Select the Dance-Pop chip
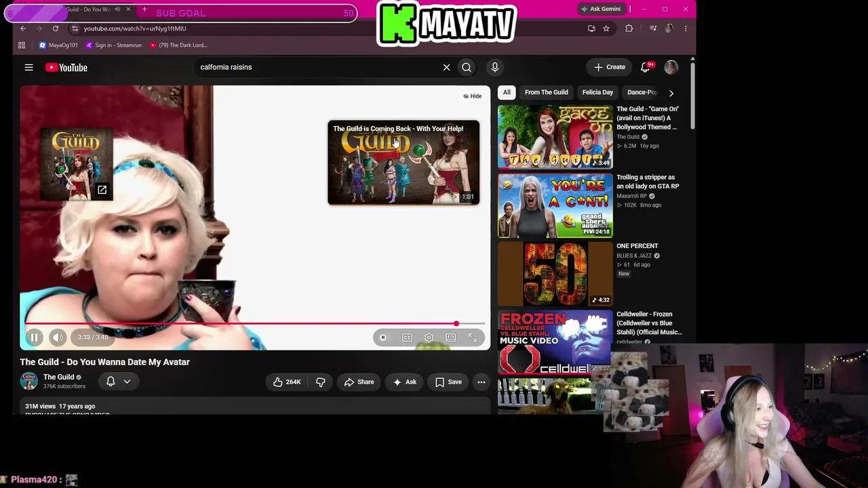Screen dimensions: 868x488 click(642, 92)
